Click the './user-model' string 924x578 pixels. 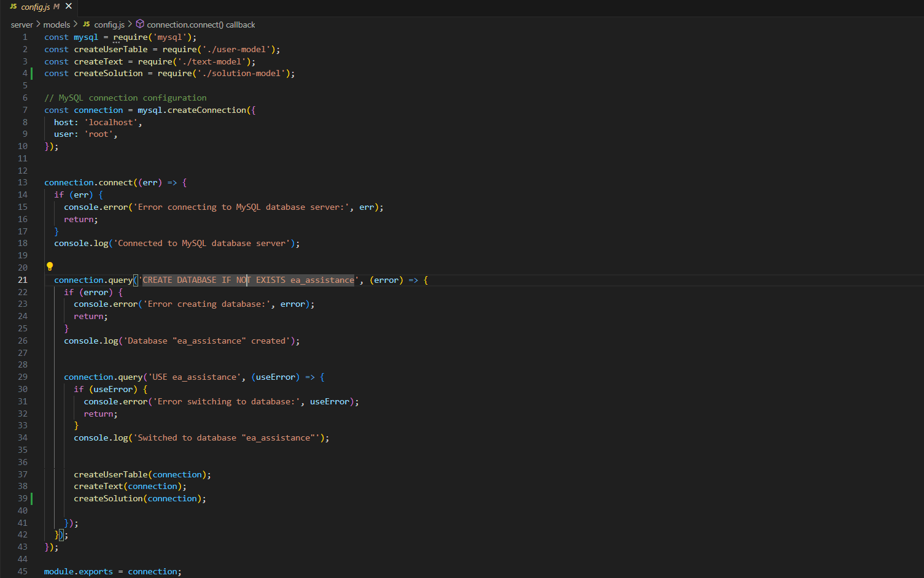tap(236, 49)
